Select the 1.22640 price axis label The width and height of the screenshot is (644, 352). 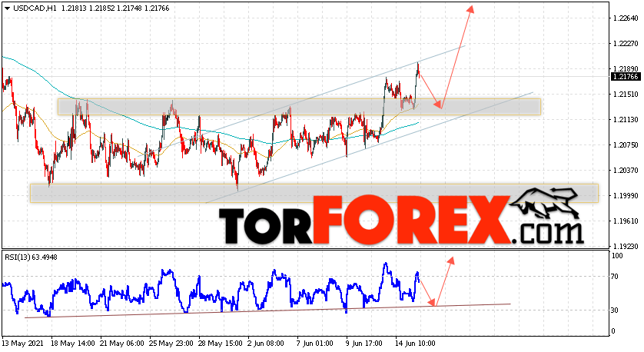626,18
